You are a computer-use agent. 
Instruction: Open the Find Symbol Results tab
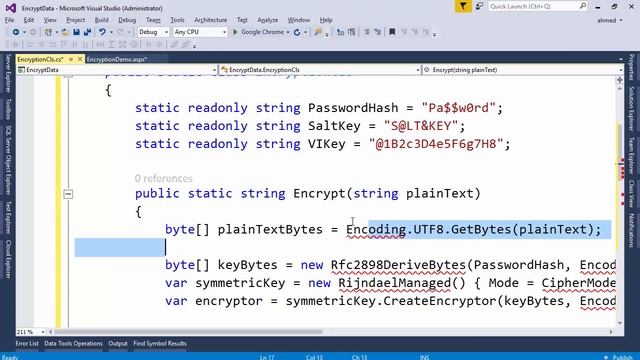coord(160,344)
